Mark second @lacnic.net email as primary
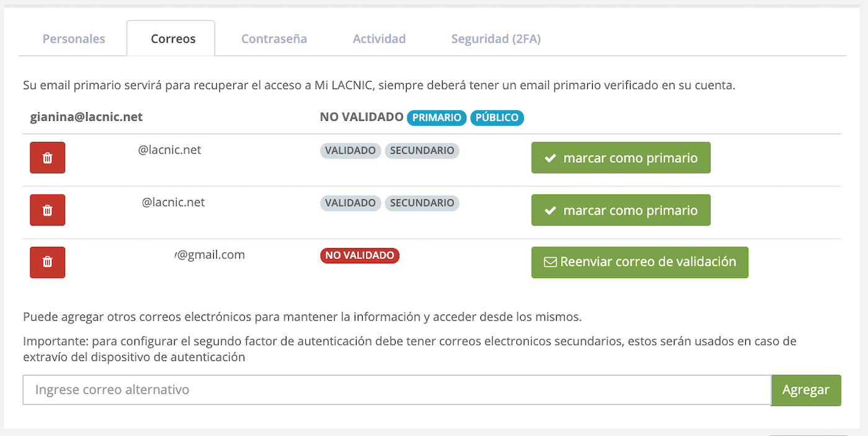Image resolution: width=868 pixels, height=436 pixels. (621, 211)
